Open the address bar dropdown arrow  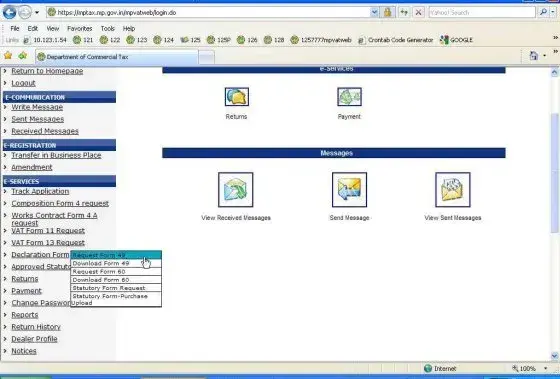[374, 13]
